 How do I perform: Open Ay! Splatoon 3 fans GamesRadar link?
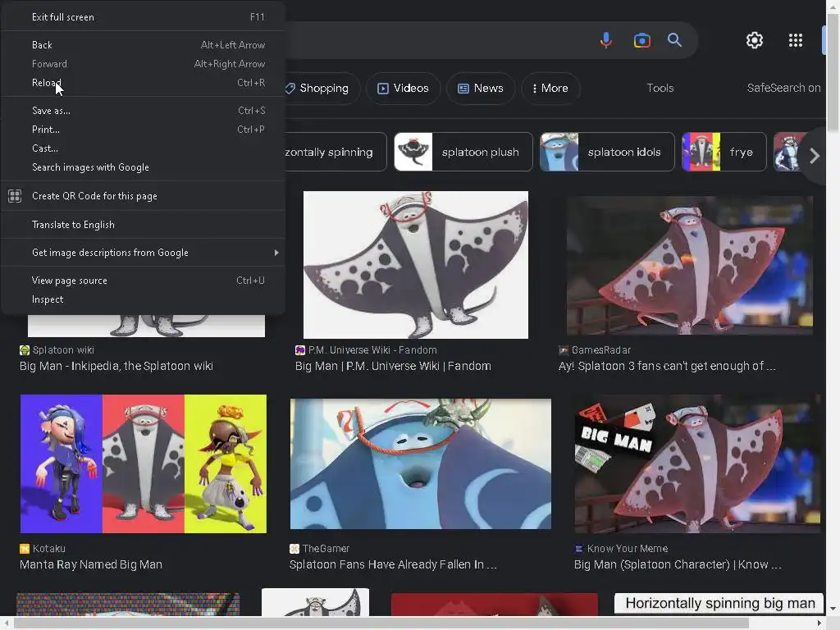[x=666, y=366]
